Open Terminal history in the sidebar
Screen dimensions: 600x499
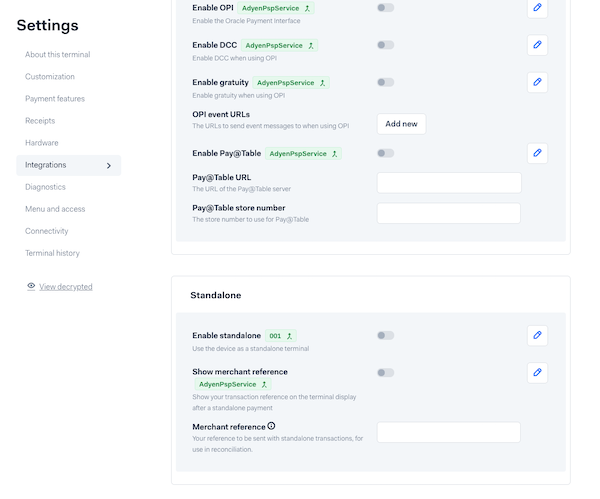(52, 253)
